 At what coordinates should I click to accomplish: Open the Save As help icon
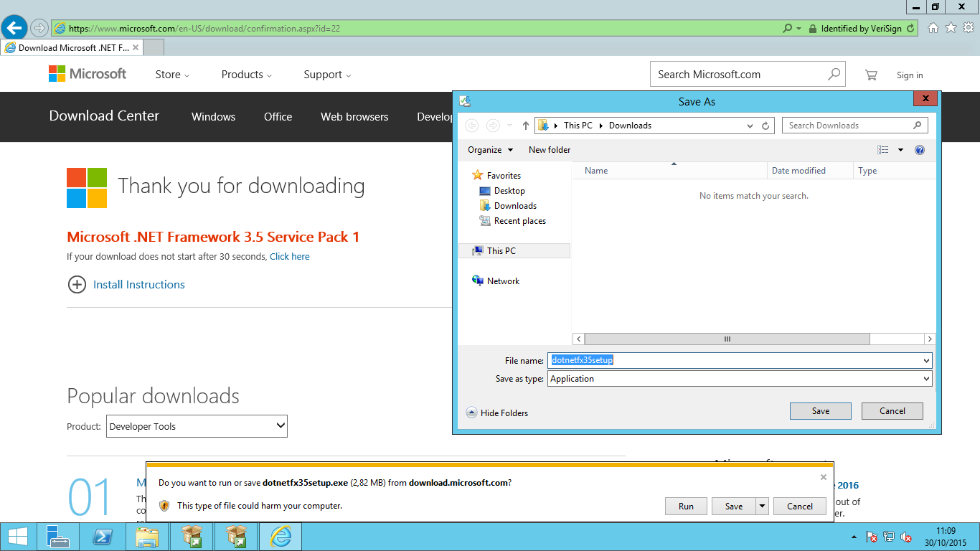tap(920, 150)
